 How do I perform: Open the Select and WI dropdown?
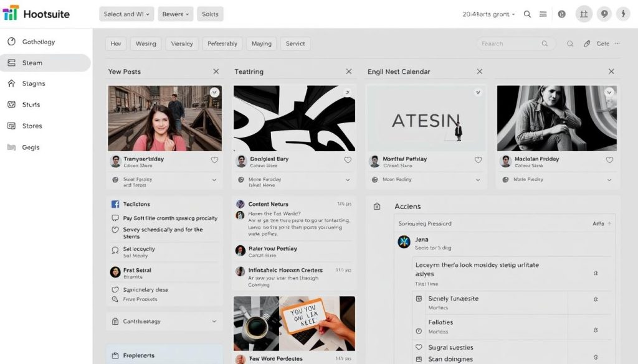tap(126, 13)
